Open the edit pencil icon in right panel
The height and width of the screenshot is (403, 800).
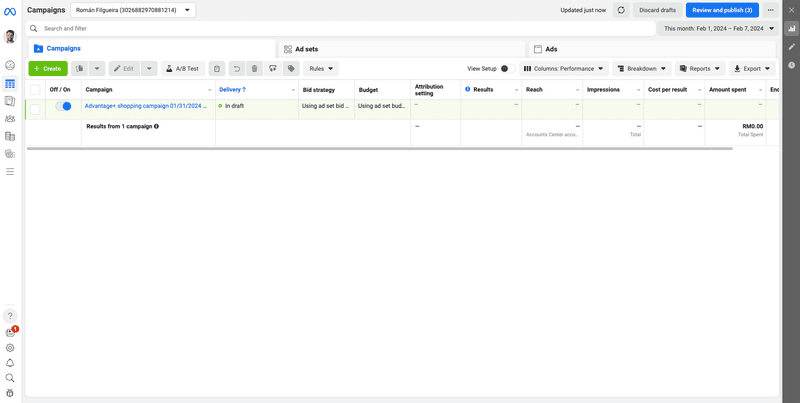pos(792,47)
